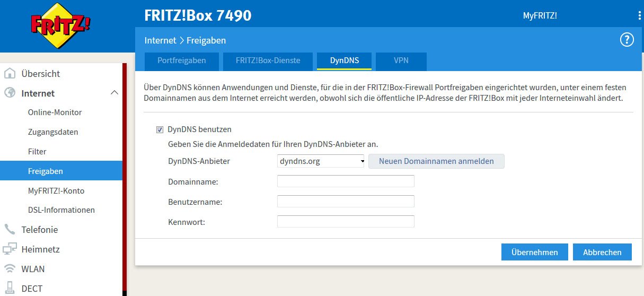Open the FRITZ!Box-Dienste tab

tap(268, 60)
